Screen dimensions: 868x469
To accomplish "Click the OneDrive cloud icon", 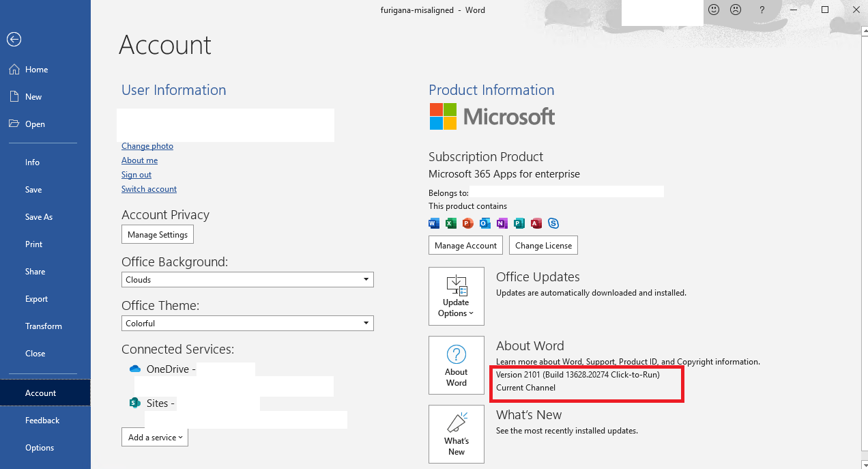I will pos(134,369).
